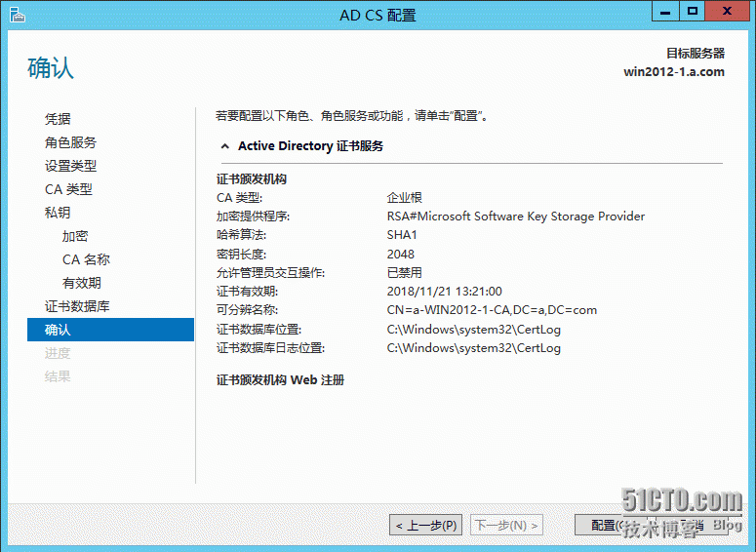Image resolution: width=756 pixels, height=552 pixels.
Task: Select the 设置类型 step
Action: point(71,166)
